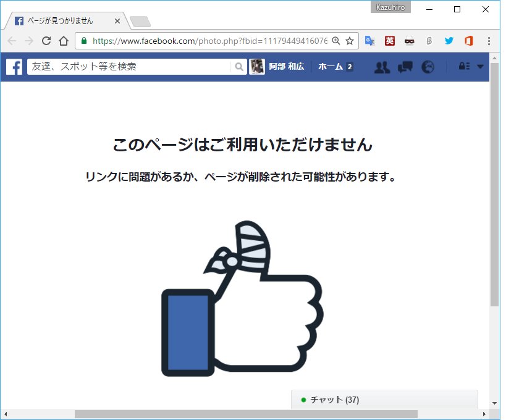Image resolution: width=506 pixels, height=420 pixels.
Task: Click the vertical scrollbar down arrow
Action: [494, 403]
